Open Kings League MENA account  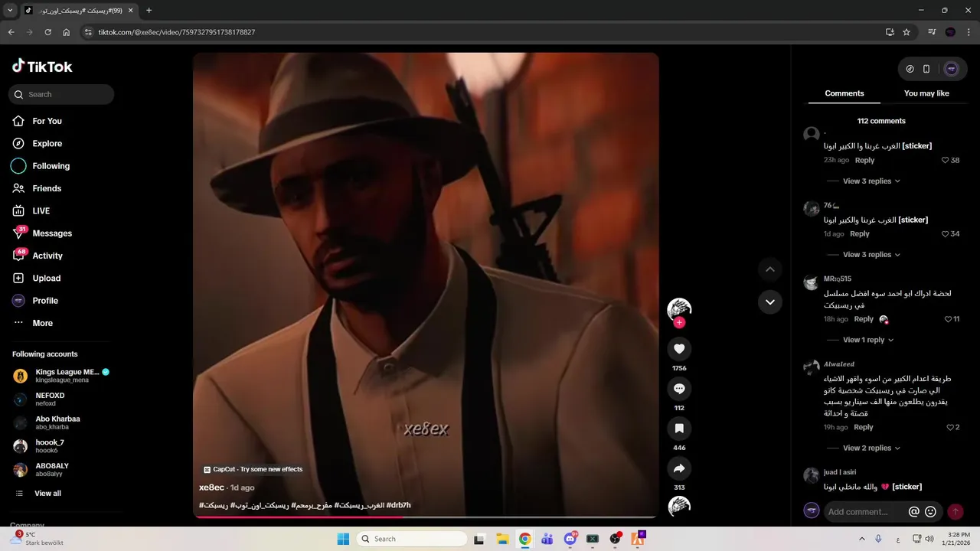click(61, 376)
